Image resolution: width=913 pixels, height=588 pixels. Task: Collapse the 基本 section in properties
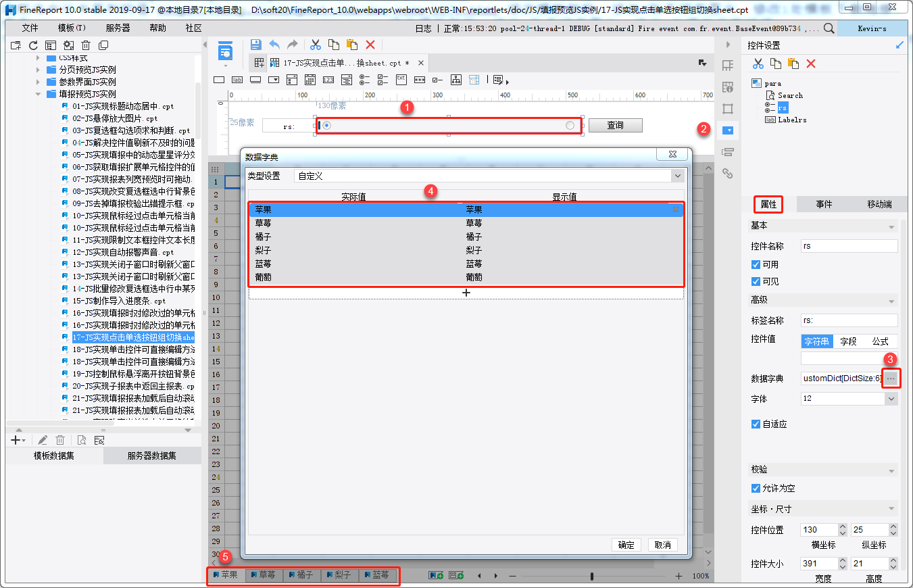(892, 226)
